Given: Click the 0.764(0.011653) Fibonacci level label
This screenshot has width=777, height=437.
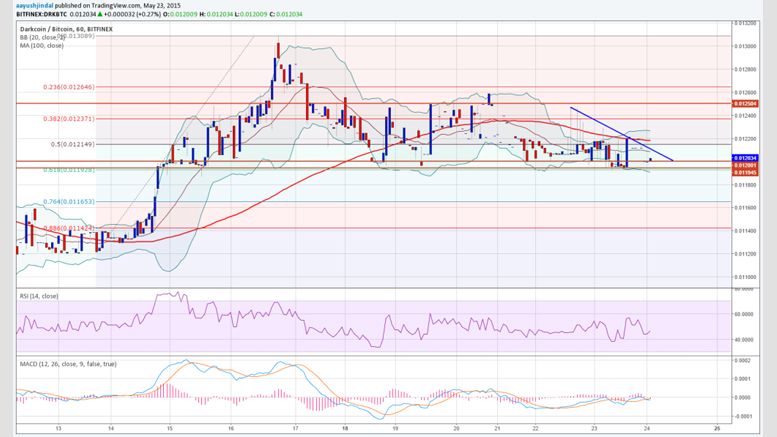Looking at the screenshot, I should point(69,202).
